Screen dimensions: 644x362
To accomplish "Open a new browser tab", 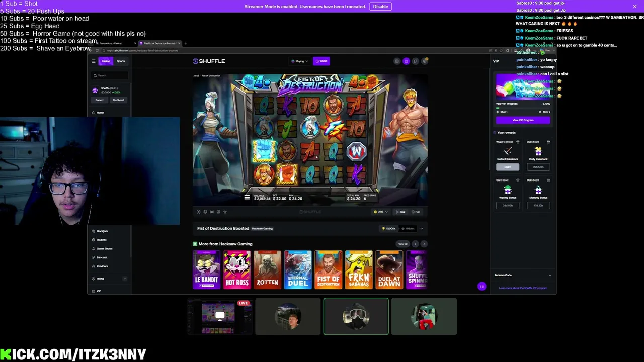I will [186, 43].
